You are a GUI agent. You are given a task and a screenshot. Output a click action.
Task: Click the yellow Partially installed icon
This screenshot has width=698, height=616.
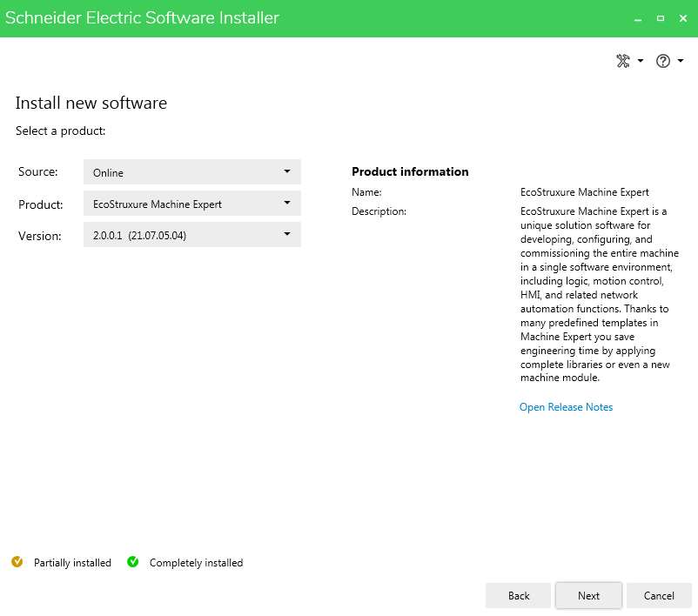[17, 562]
